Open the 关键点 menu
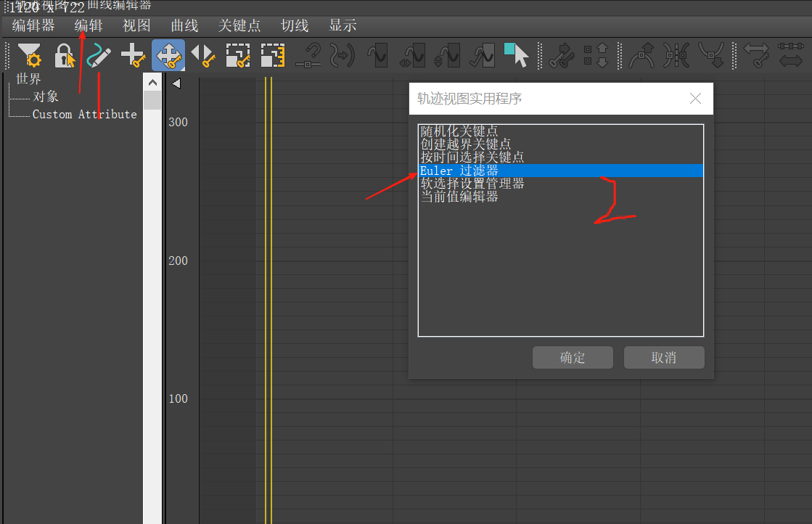The image size is (812, 524). 239,25
